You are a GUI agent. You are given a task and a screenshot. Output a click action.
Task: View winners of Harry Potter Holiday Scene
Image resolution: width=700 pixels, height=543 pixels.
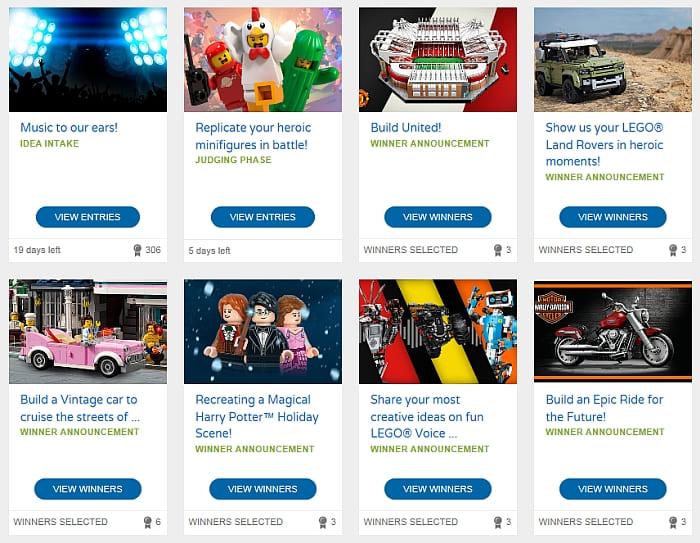pyautogui.click(x=262, y=489)
